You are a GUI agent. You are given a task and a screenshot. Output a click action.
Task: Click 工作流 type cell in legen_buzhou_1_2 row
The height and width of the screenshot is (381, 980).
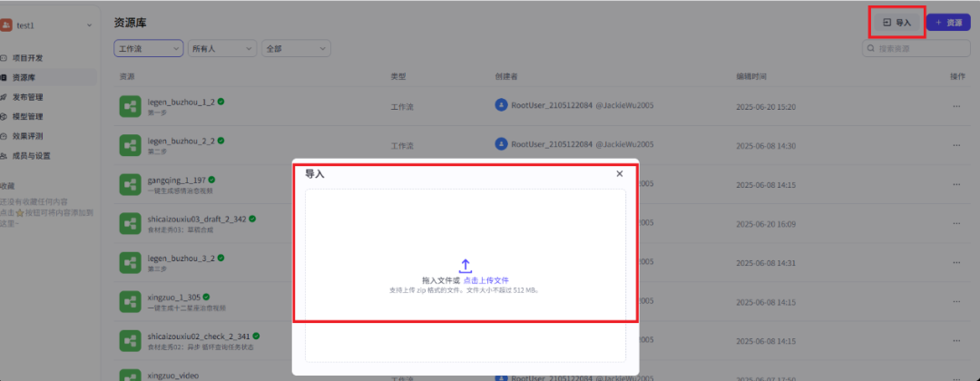402,107
